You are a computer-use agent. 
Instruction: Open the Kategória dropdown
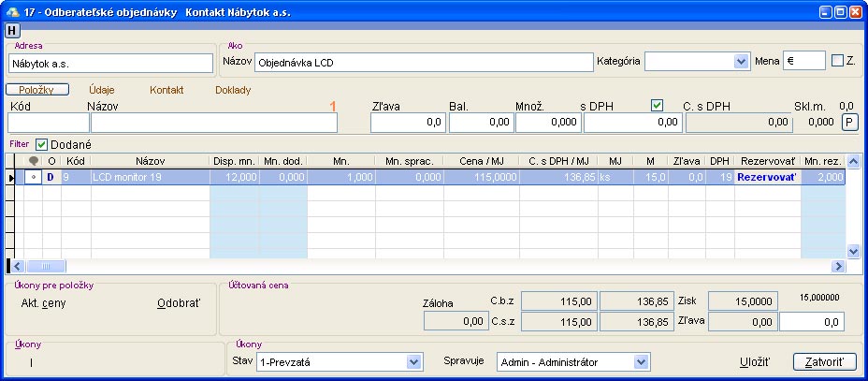(x=740, y=62)
